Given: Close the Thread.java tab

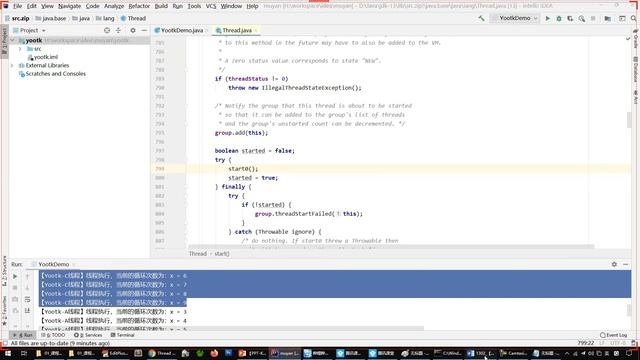Looking at the screenshot, I should coord(256,30).
